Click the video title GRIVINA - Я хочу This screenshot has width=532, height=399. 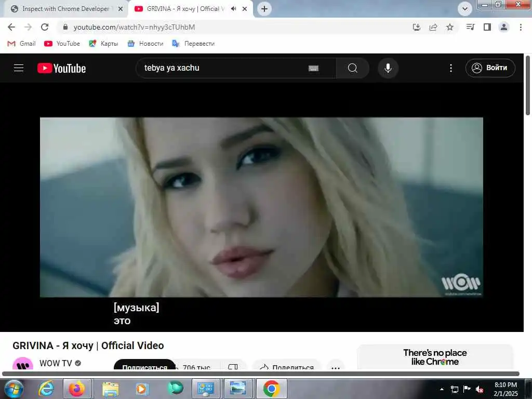(x=88, y=345)
